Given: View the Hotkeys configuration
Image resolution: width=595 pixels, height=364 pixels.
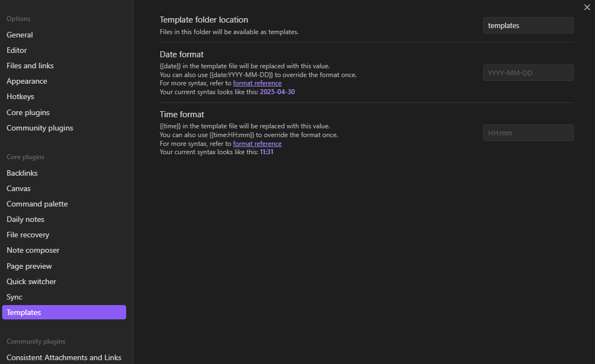Looking at the screenshot, I should click(x=20, y=96).
